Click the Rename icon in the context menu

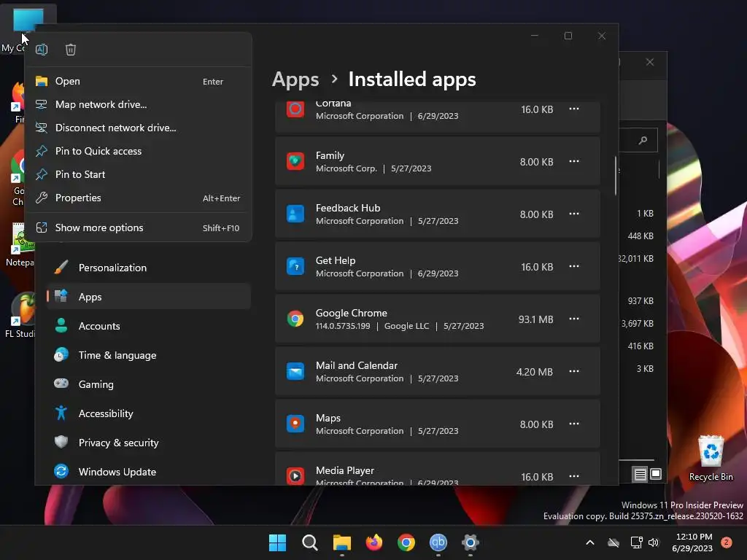(42, 50)
